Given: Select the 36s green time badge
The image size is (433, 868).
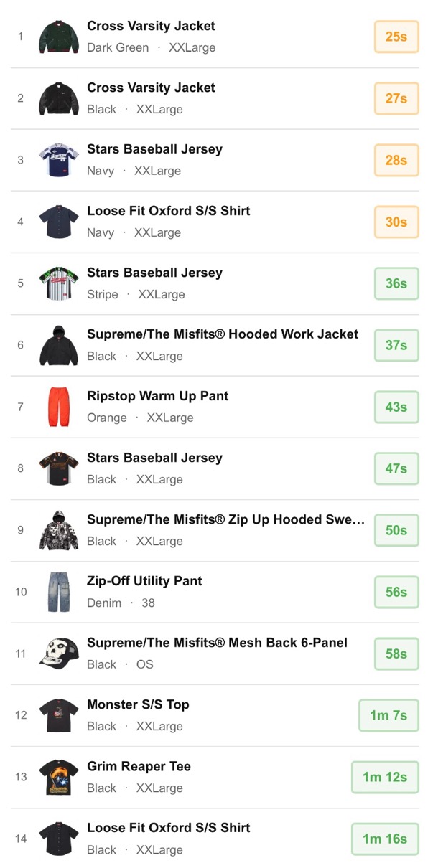Looking at the screenshot, I should coord(396,283).
